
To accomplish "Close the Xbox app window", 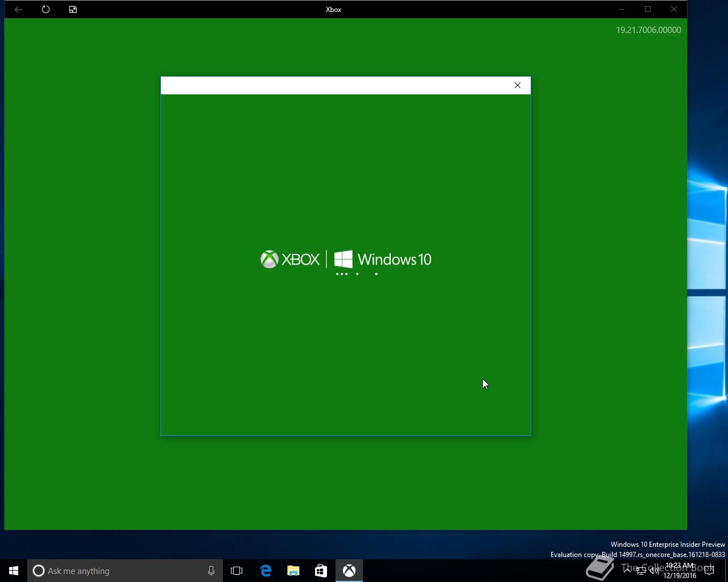I will [x=673, y=9].
